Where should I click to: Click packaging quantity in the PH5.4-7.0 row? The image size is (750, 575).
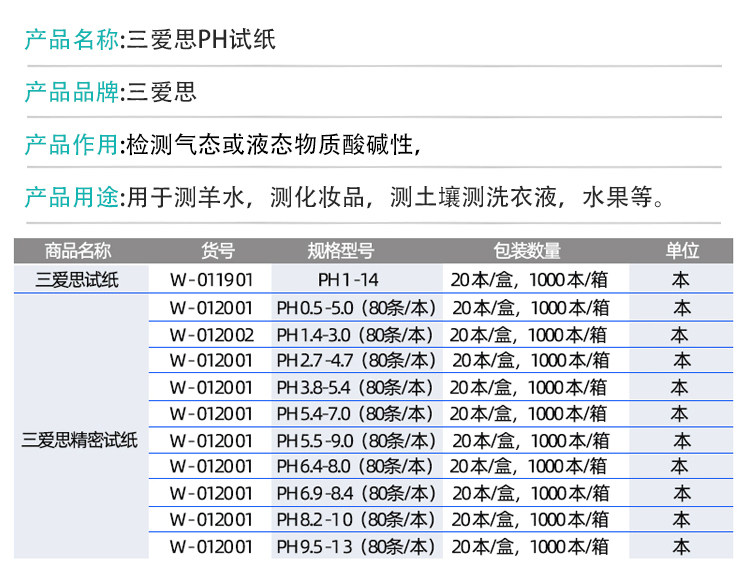(x=528, y=414)
